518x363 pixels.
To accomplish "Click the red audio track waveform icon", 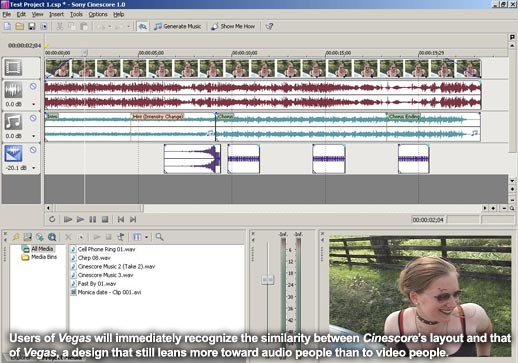I will point(13,90).
